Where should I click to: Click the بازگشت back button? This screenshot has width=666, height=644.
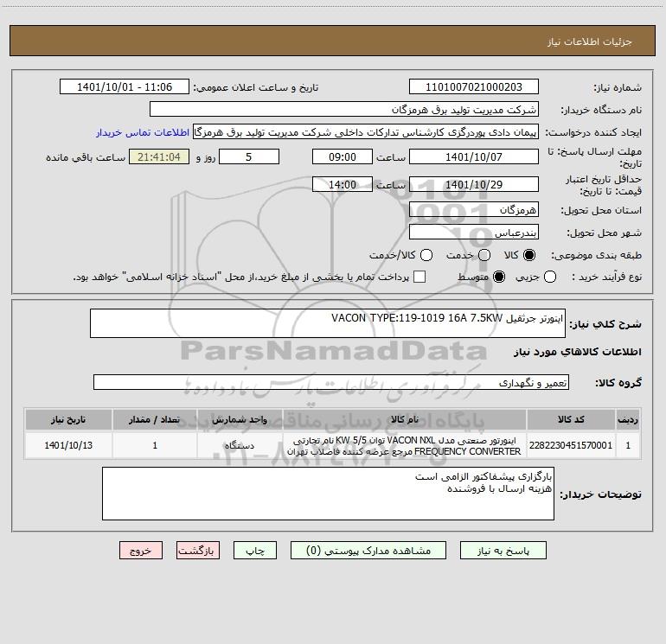point(198,550)
